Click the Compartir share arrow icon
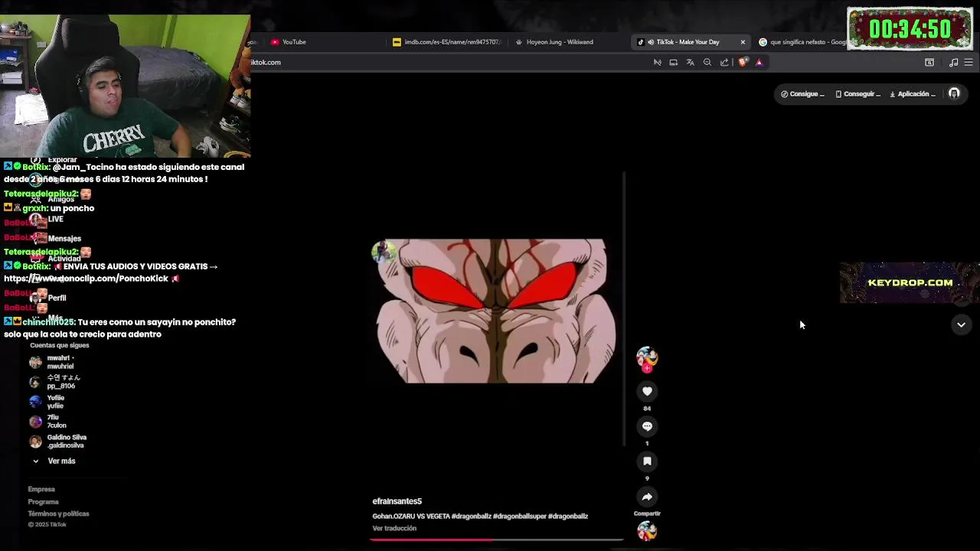 click(x=647, y=497)
